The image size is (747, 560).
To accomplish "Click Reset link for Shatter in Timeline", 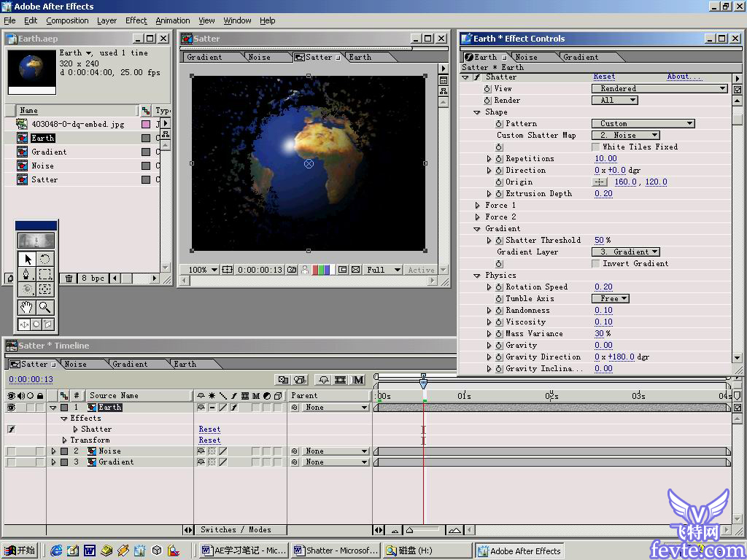I will click(209, 429).
